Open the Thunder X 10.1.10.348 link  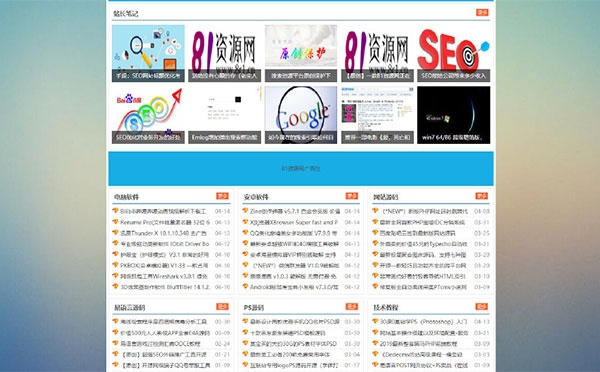163,233
